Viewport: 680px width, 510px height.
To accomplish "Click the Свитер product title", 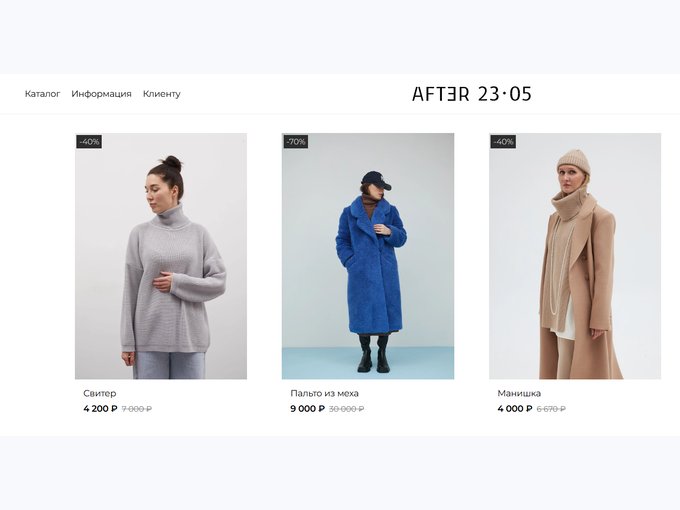I will click(x=100, y=393).
